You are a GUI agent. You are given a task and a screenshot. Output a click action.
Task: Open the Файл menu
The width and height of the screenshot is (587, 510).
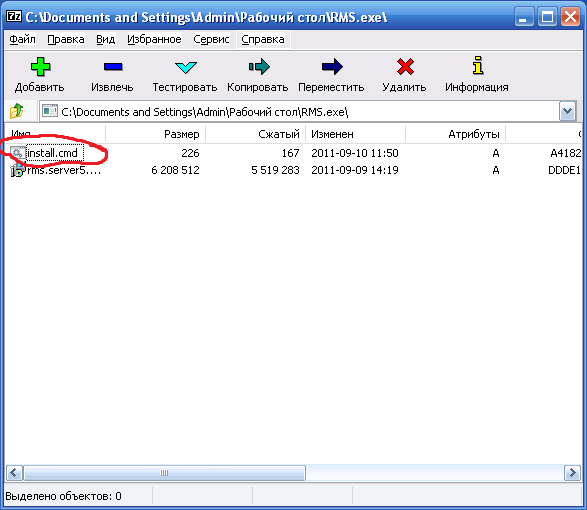pyautogui.click(x=22, y=39)
